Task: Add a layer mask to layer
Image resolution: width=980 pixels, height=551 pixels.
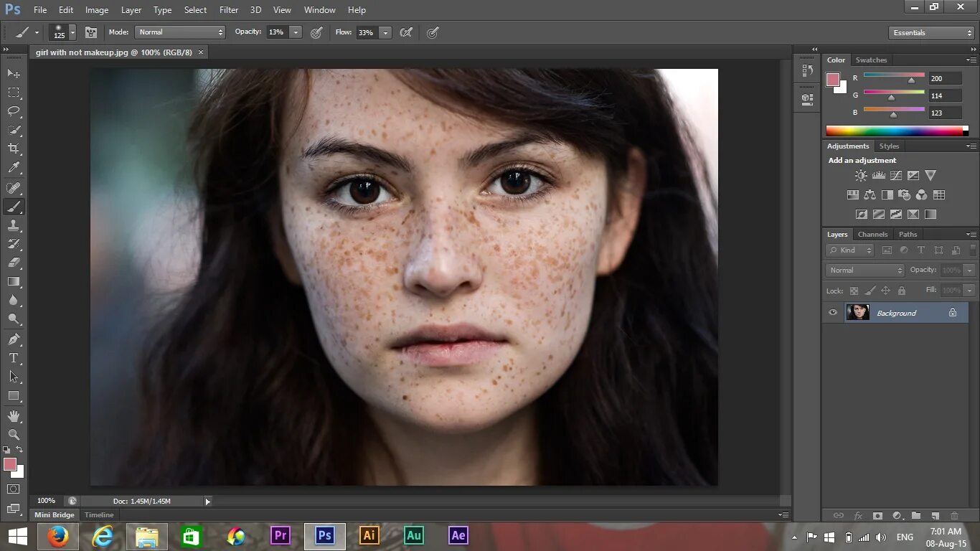Action: 877,515
